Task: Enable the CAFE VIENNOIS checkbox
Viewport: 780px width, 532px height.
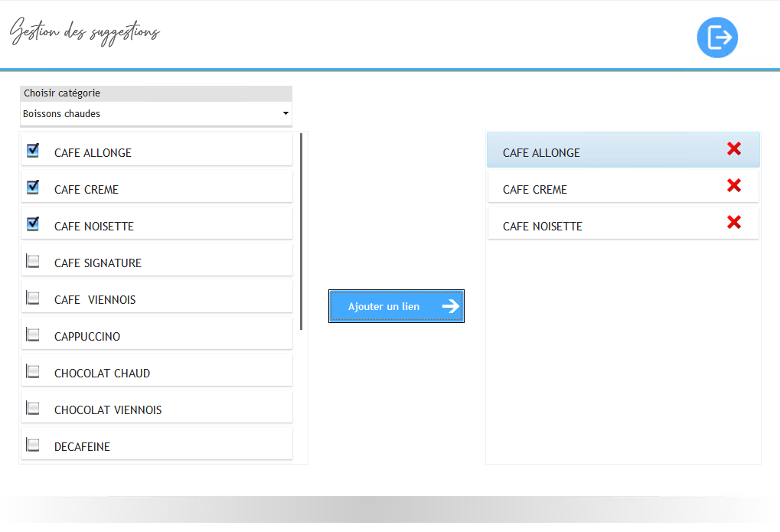Action: click(33, 298)
